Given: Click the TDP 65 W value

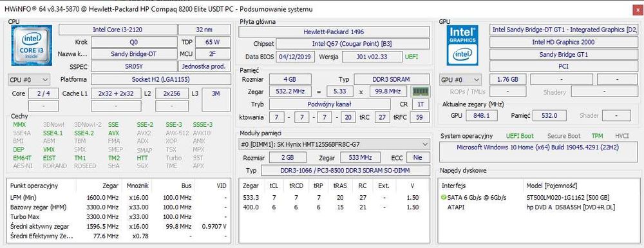Looking at the screenshot, I should tap(213, 42).
